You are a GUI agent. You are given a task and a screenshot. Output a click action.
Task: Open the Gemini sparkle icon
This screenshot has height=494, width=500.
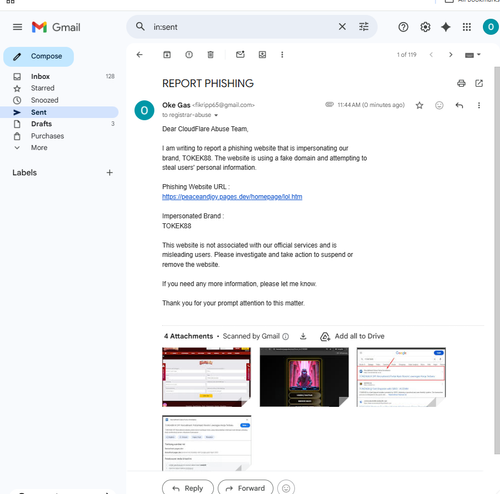(x=446, y=27)
